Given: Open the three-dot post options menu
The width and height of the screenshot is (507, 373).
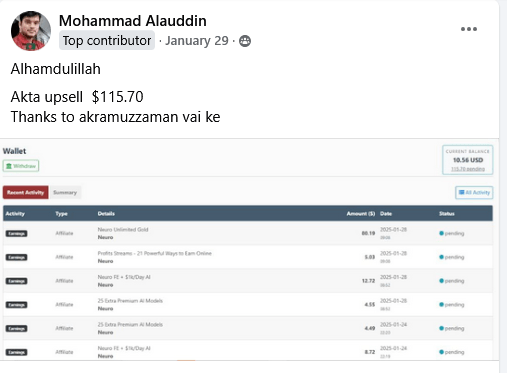Looking at the screenshot, I should [x=469, y=29].
